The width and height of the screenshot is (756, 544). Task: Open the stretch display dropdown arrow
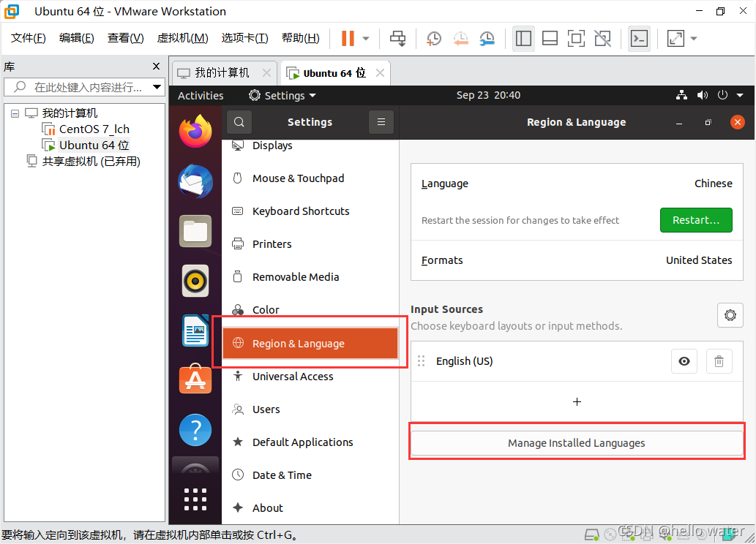(694, 39)
